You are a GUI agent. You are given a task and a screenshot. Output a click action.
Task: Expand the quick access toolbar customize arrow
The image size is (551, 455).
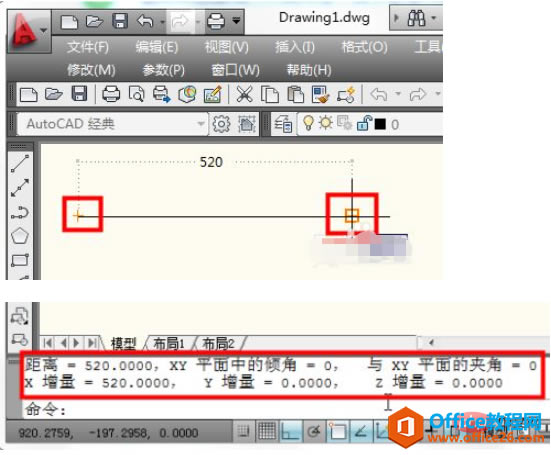tap(236, 20)
